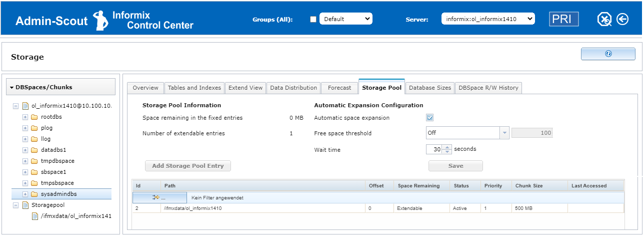Image resolution: width=644 pixels, height=236 pixels.
Task: Click the back arrow circle icon
Action: point(622,20)
